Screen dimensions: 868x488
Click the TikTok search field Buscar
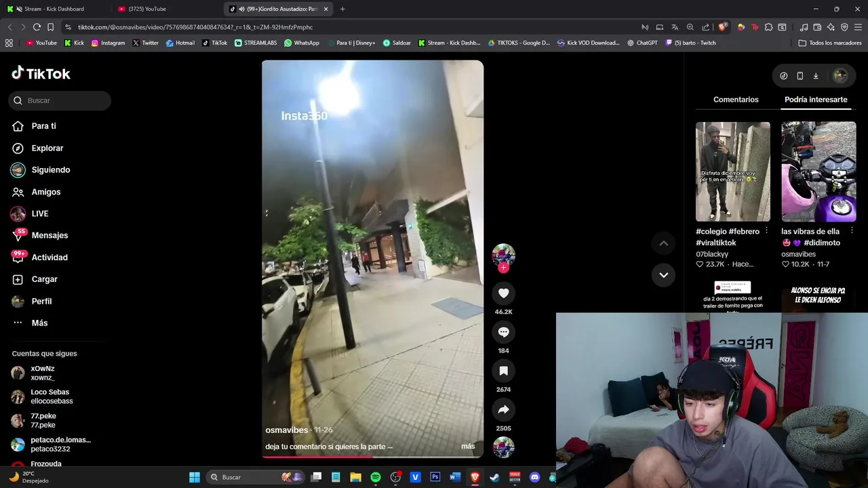(60, 100)
